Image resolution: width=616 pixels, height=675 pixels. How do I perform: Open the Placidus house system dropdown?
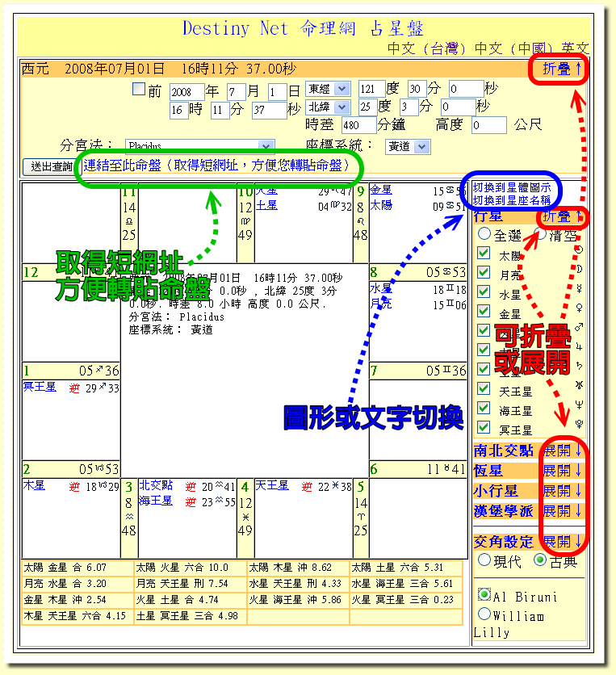[200, 145]
